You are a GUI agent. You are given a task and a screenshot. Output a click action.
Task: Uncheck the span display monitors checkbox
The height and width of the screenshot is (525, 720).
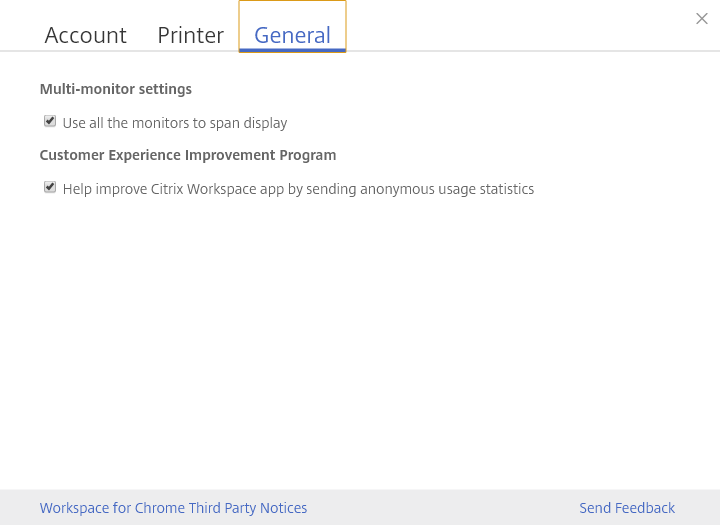point(50,121)
